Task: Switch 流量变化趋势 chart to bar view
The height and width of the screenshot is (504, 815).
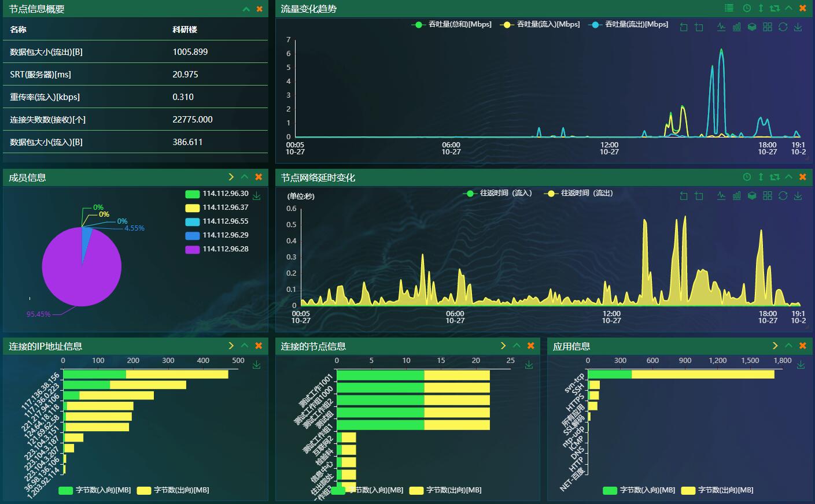Action: coord(736,27)
